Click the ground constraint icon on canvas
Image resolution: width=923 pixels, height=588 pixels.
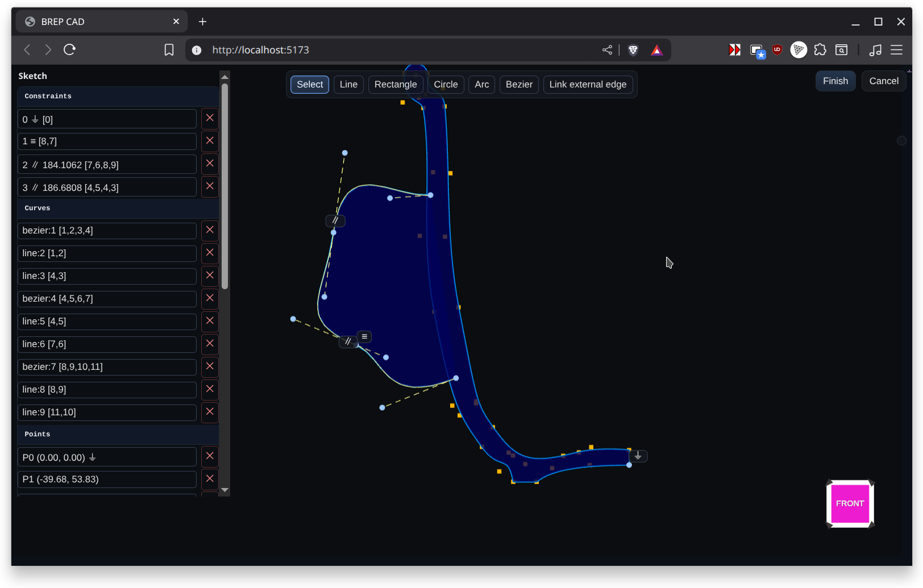pos(638,456)
